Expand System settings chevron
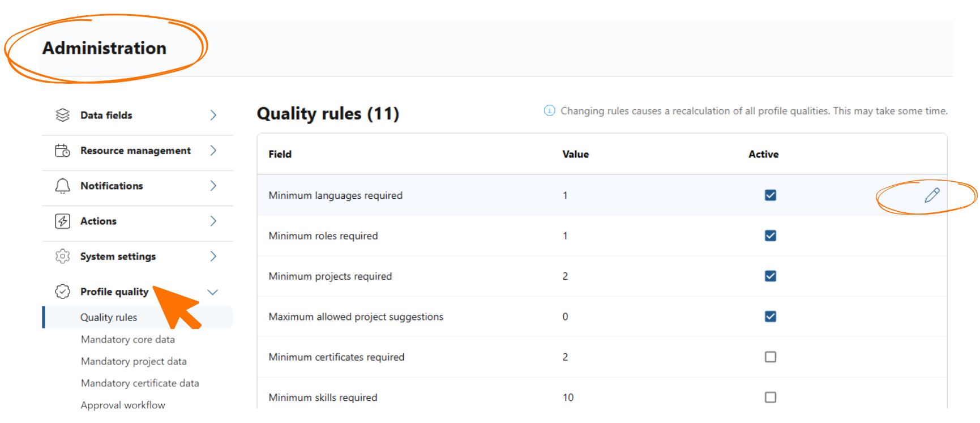Screen dimensions: 980x423 [213, 257]
